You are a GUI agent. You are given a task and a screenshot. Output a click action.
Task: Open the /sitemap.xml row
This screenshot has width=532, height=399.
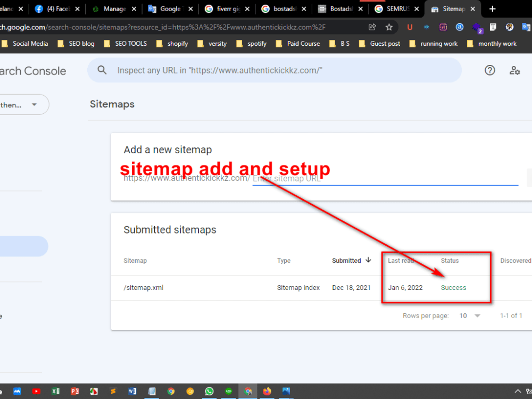pyautogui.click(x=321, y=288)
